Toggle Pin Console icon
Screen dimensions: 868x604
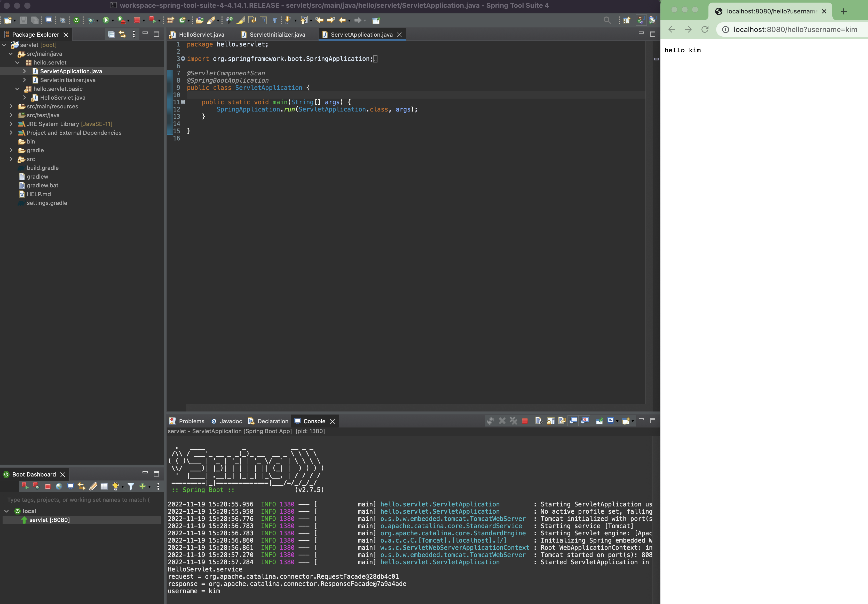(599, 421)
